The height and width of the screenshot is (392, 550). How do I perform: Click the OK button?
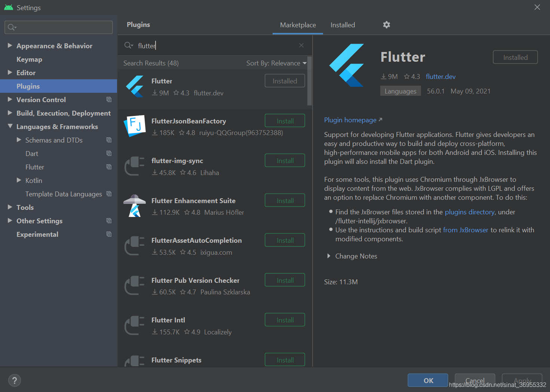428,380
